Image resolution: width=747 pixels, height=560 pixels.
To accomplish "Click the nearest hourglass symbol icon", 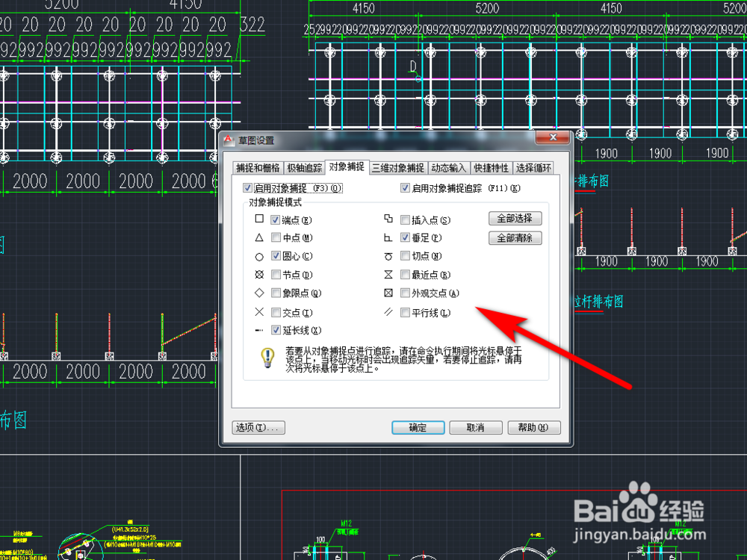I will tap(388, 274).
